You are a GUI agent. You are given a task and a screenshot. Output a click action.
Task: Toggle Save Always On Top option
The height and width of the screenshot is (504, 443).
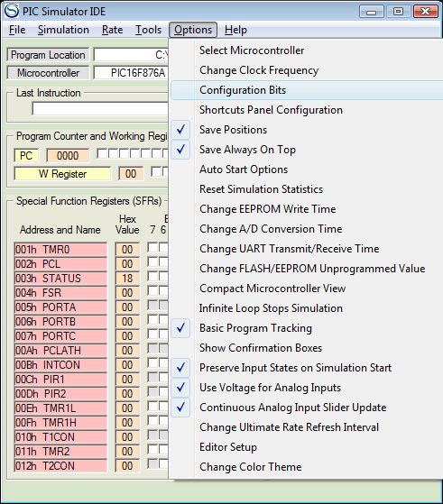(307, 150)
